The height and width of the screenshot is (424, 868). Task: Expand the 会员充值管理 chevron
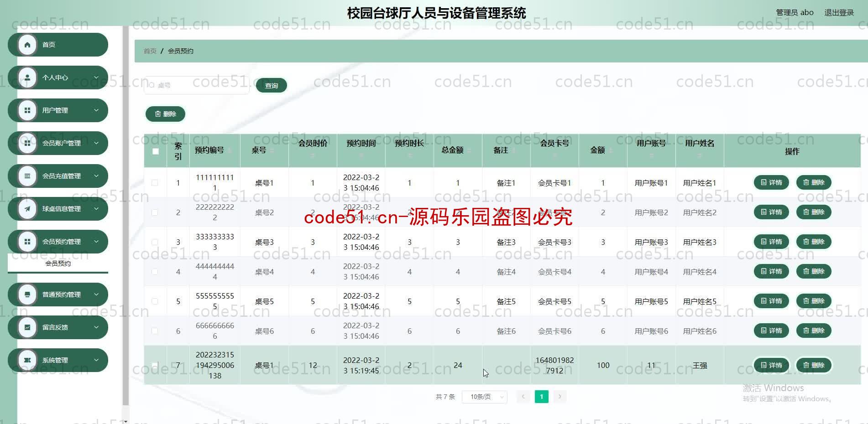[x=96, y=176]
